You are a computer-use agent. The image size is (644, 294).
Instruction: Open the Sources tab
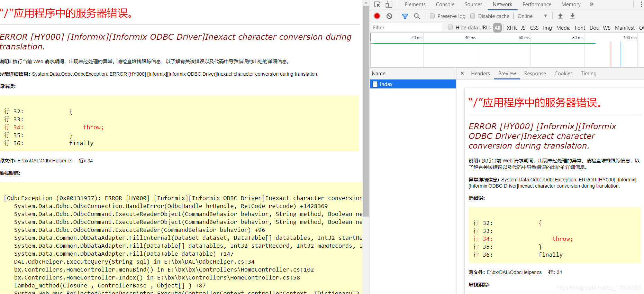473,4
